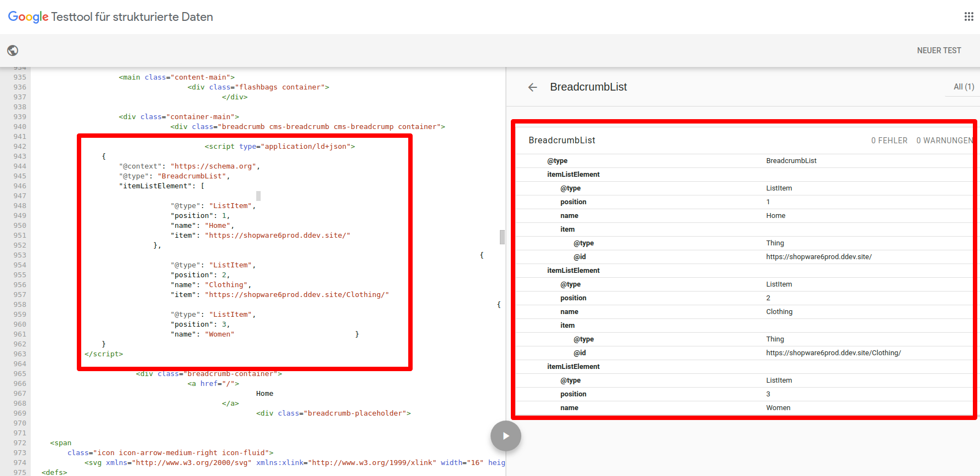This screenshot has width=980, height=476.
Task: Click the first itemListElement label
Action: (x=573, y=175)
